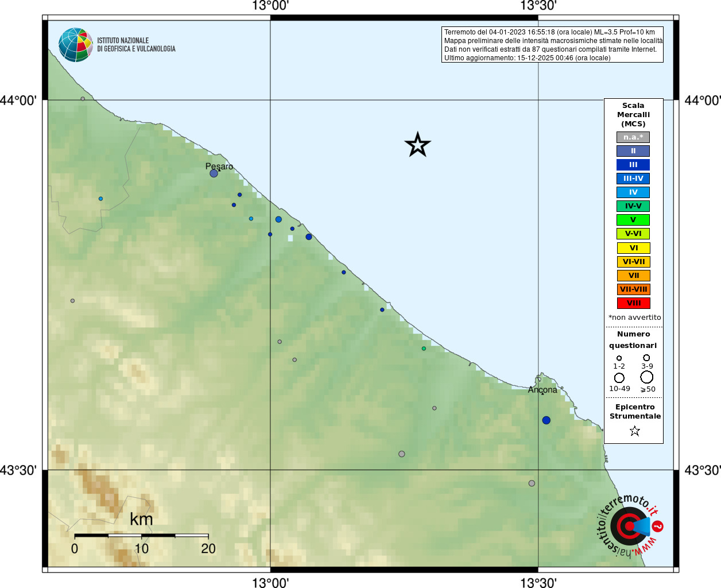The image size is (721, 588).
Task: Click the VII orange legend swatch
Action: click(x=633, y=276)
